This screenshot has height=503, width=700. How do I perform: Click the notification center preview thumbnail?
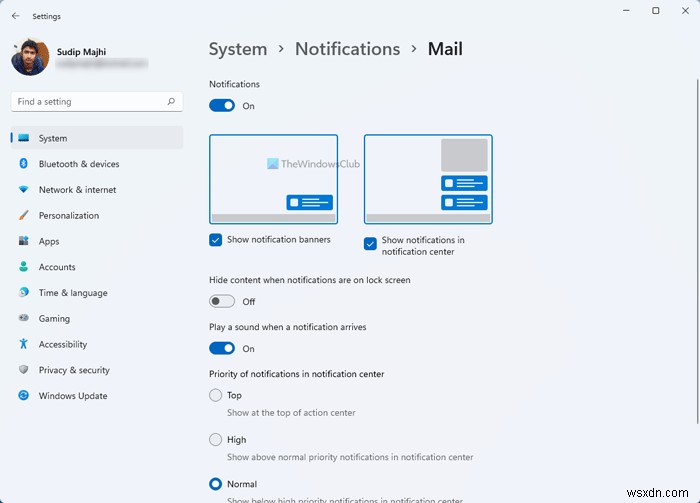428,179
